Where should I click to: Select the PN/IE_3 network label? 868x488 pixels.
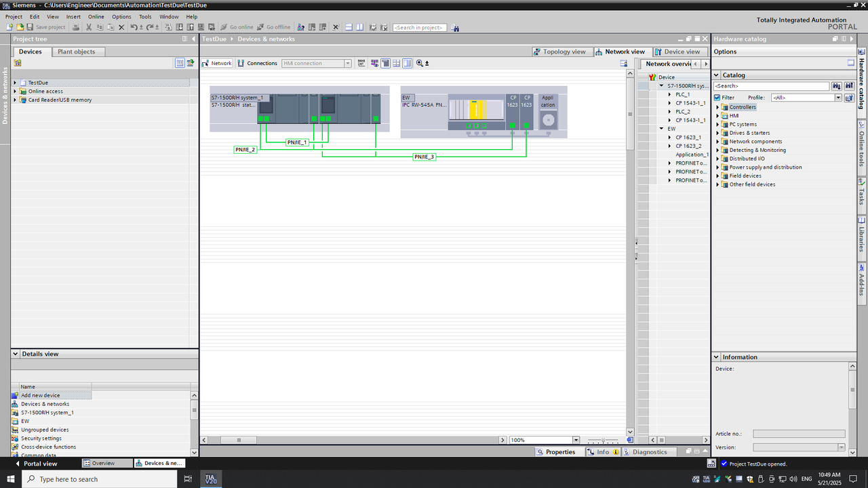tap(424, 157)
